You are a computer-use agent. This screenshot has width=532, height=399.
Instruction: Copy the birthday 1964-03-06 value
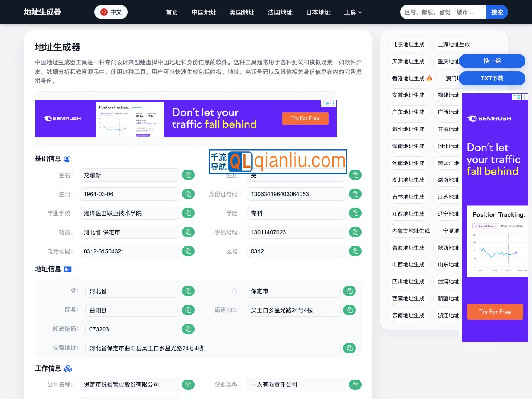[188, 194]
